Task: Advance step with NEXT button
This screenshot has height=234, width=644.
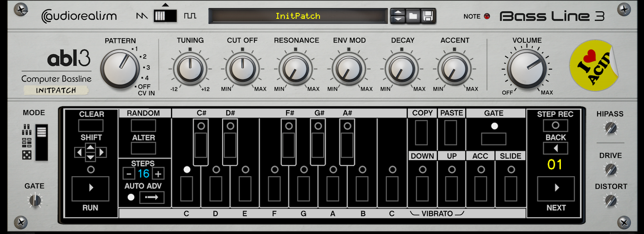Action: click(x=556, y=189)
